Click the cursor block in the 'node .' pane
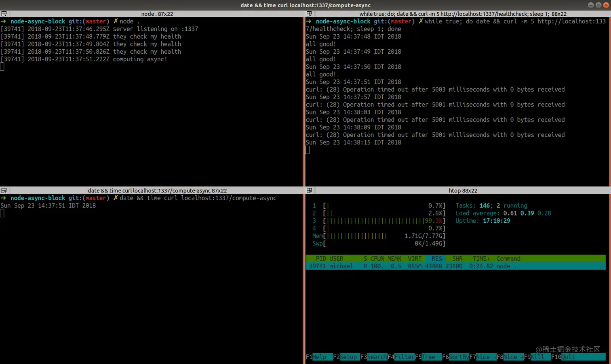 2,67
